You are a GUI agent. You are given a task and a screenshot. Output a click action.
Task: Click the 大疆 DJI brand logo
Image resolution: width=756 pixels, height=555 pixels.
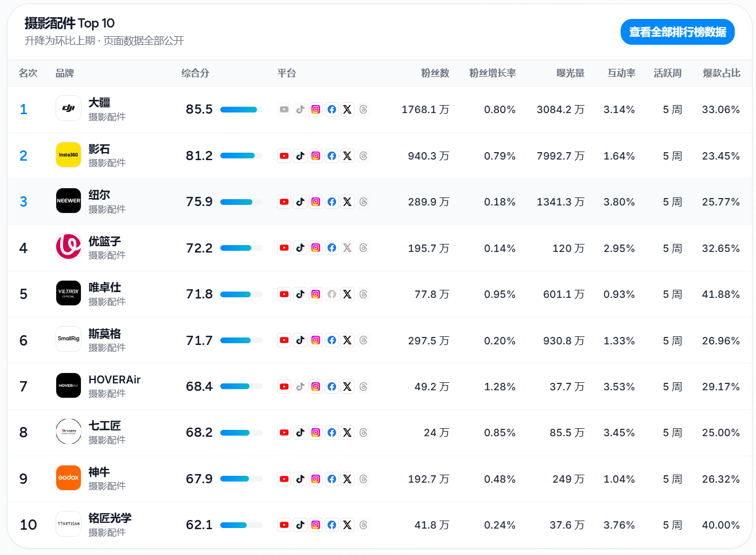68,108
